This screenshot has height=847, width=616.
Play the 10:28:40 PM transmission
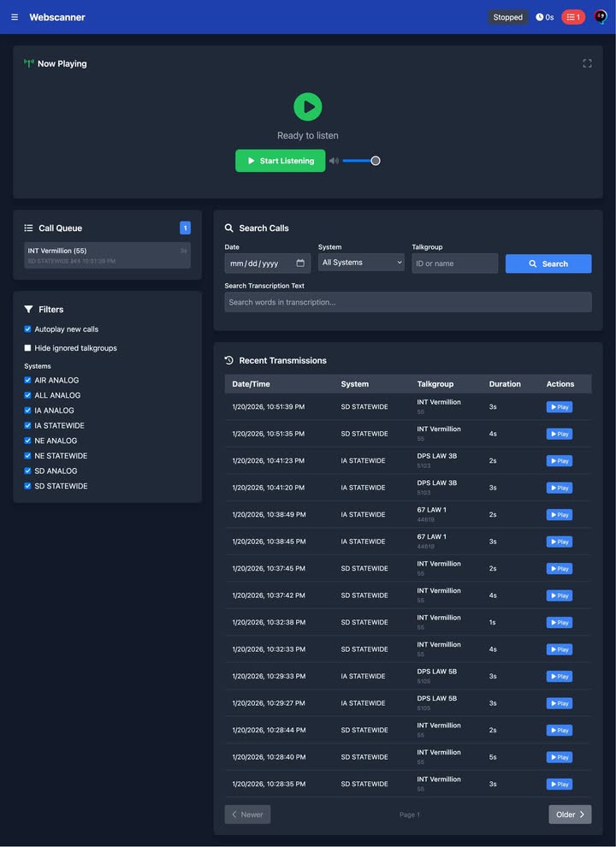coord(560,757)
